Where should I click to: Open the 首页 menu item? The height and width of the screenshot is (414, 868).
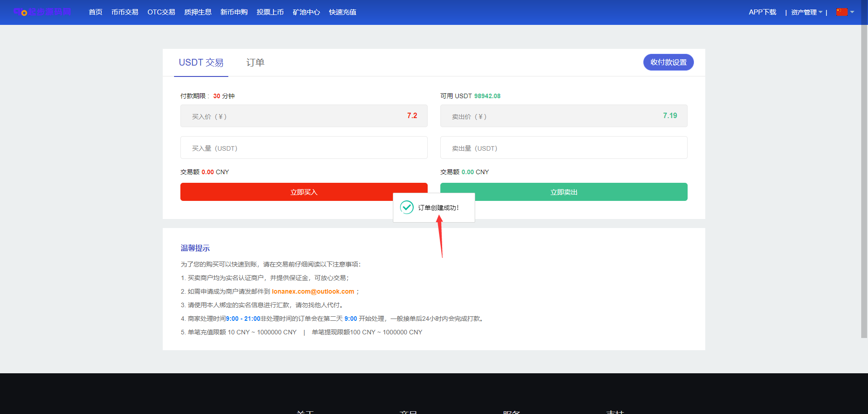point(95,12)
